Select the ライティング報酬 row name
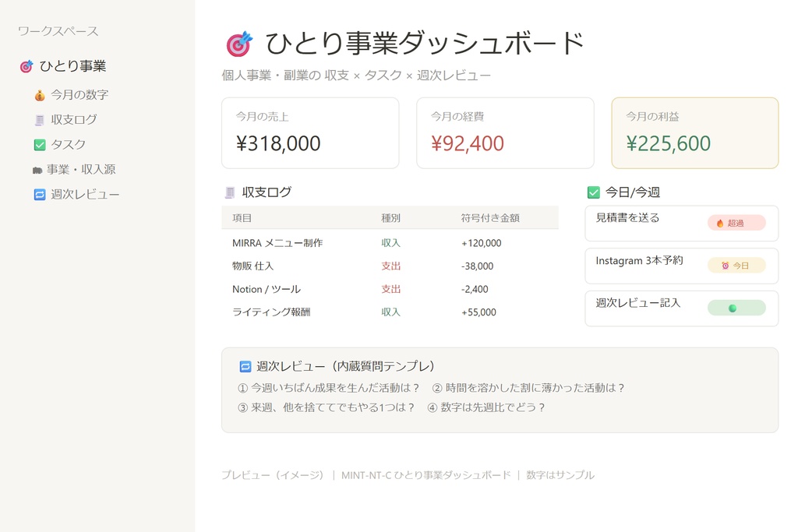This screenshot has width=798, height=532. pos(271,312)
